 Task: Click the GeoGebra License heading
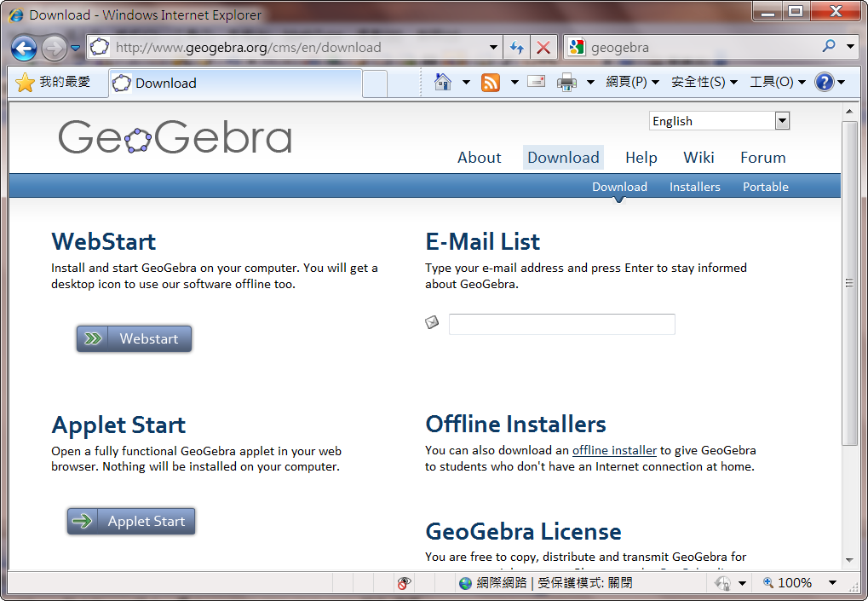click(x=523, y=532)
